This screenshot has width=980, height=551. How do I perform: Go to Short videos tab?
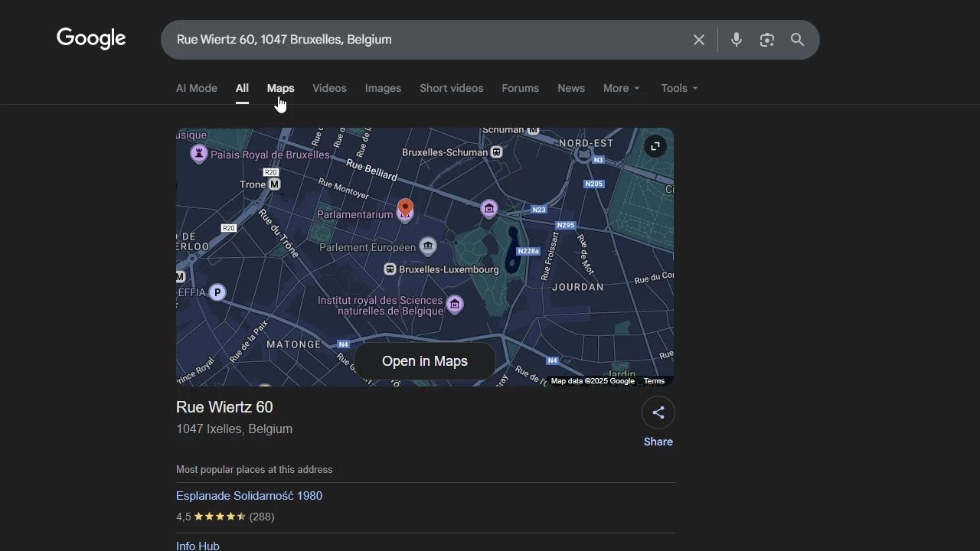451,88
